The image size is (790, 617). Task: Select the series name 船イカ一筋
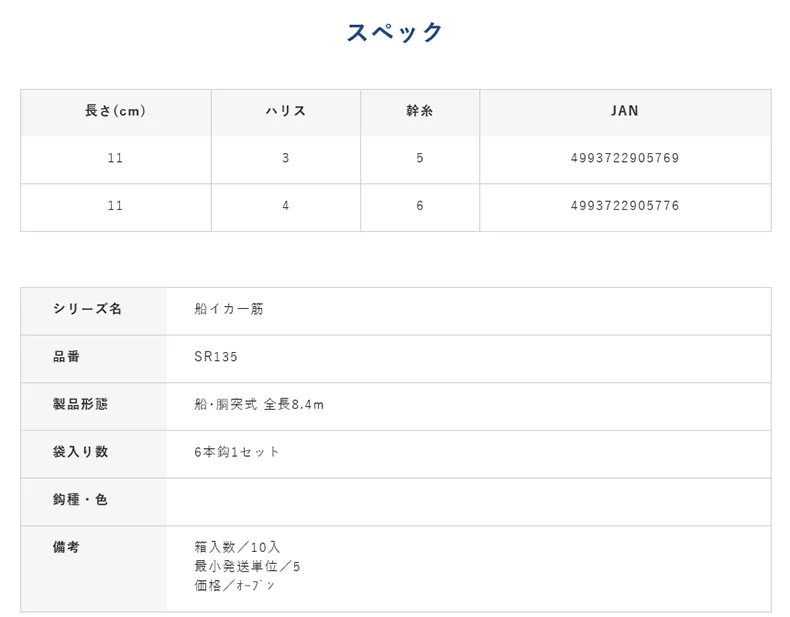point(229,310)
